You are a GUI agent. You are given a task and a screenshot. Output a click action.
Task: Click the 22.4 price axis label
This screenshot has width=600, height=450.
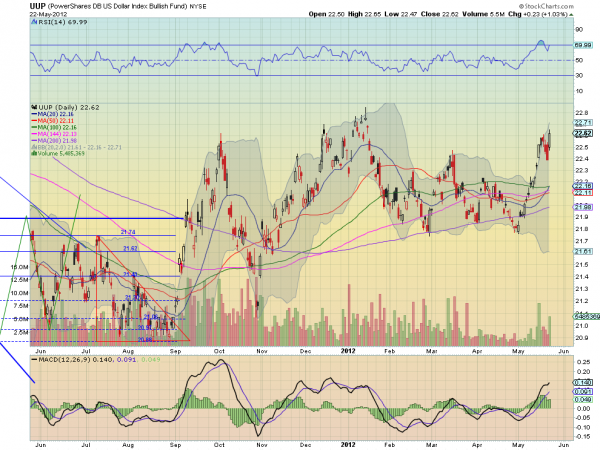click(581, 159)
